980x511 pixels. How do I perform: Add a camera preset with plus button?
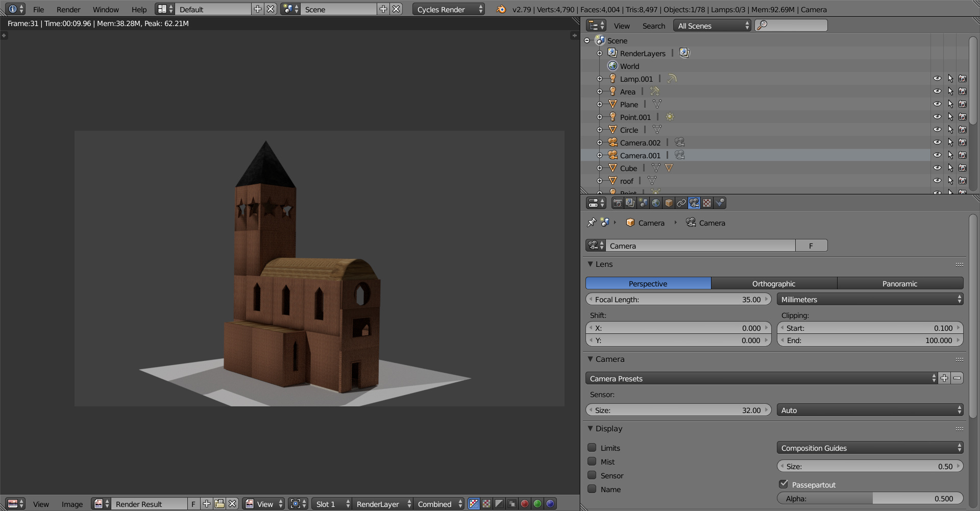coord(944,378)
